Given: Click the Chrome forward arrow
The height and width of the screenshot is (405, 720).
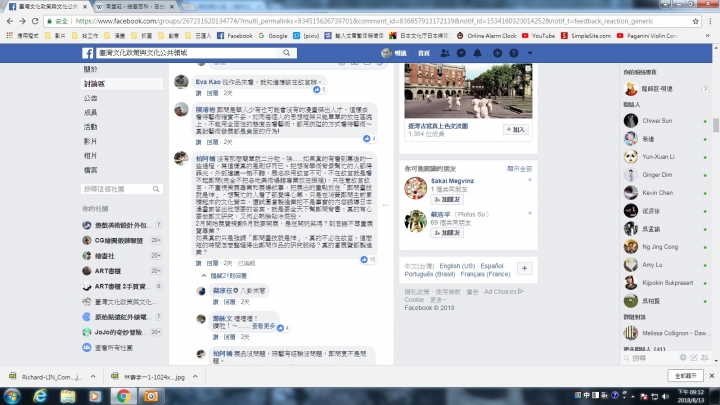Looking at the screenshot, I should (x=22, y=21).
